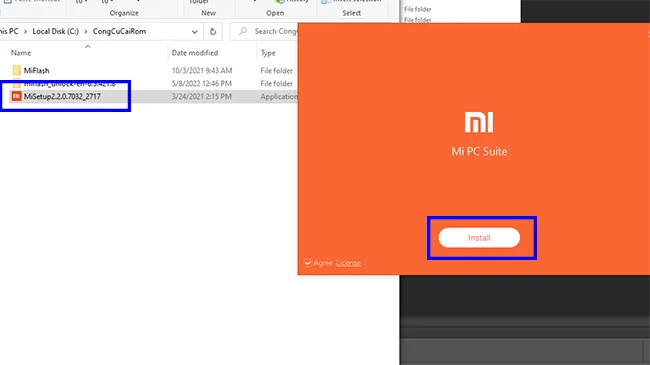This screenshot has height=365, width=650.
Task: Select the MiFlash folder
Action: (x=36, y=71)
